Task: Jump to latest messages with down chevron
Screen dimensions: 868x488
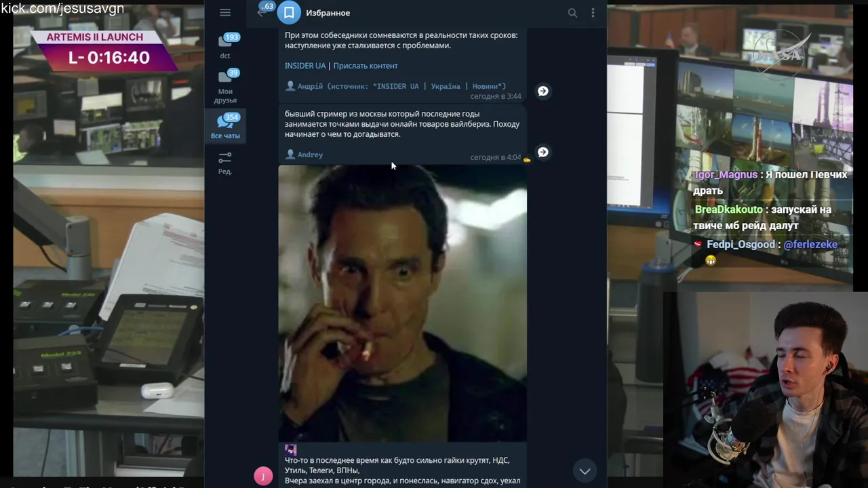Action: click(585, 470)
